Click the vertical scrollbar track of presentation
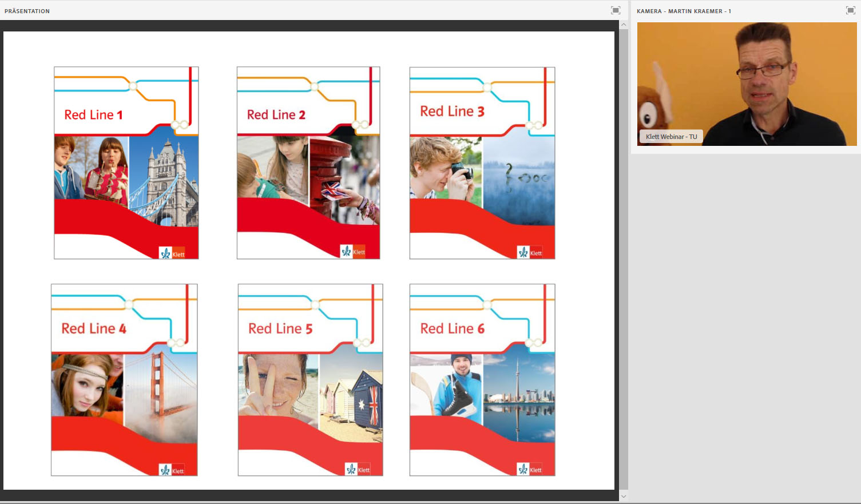The height and width of the screenshot is (504, 861). [624, 260]
